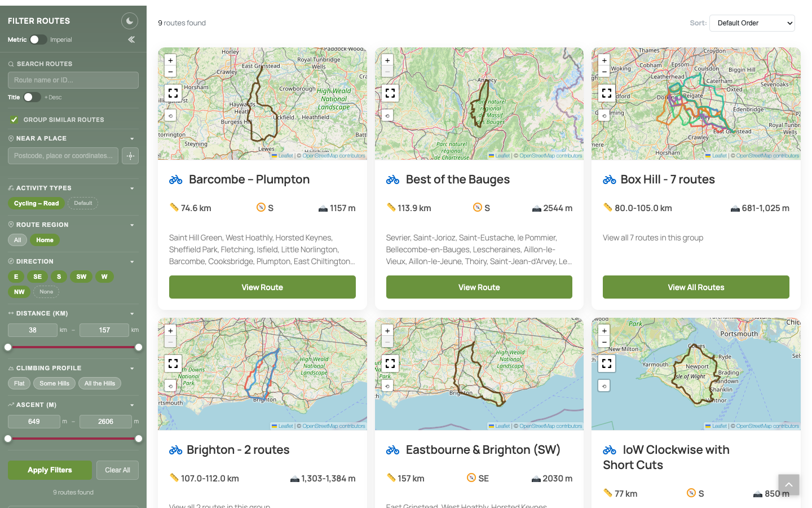Select the All route region
The image size is (812, 508).
click(17, 240)
